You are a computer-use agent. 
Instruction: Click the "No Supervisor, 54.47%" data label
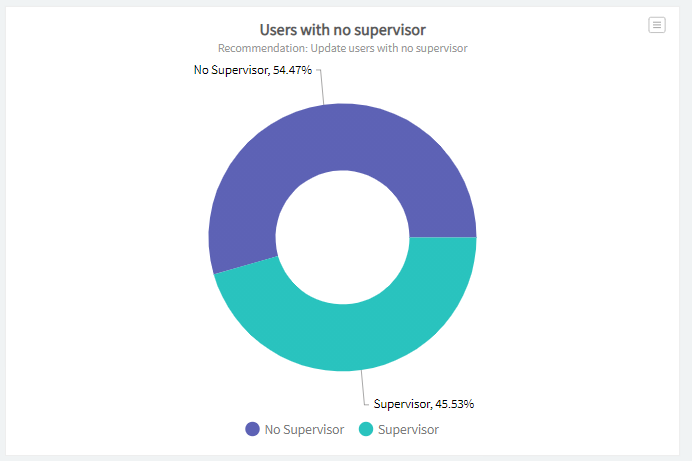(x=253, y=69)
